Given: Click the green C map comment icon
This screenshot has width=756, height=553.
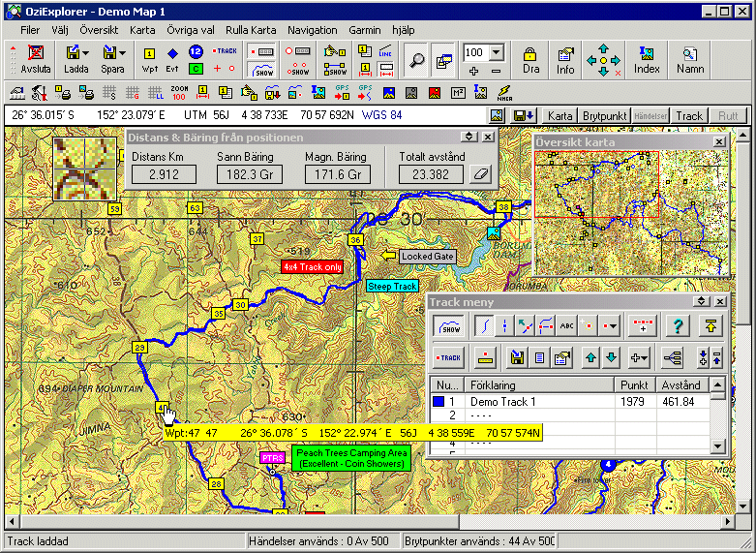Looking at the screenshot, I should tap(196, 69).
